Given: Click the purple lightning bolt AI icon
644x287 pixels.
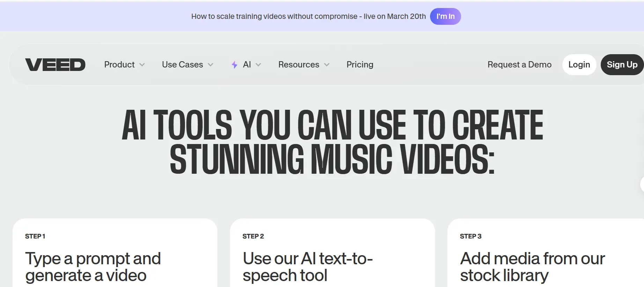Looking at the screenshot, I should (x=235, y=65).
